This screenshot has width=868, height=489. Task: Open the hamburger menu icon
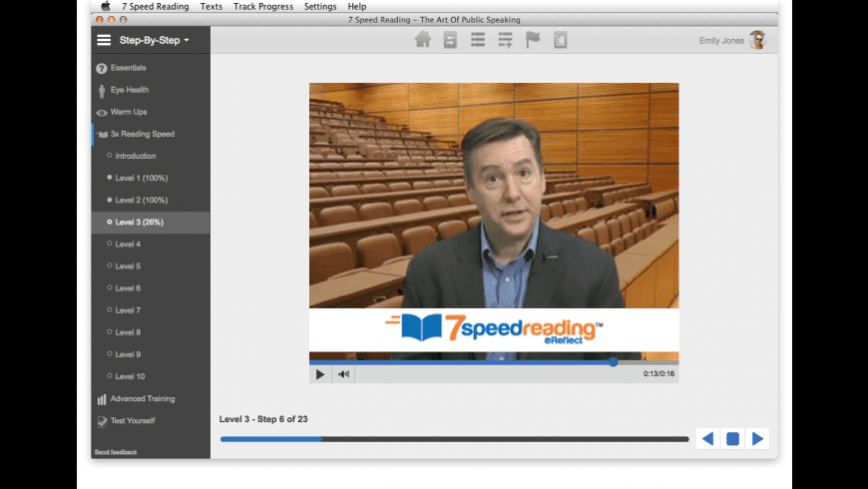pyautogui.click(x=104, y=40)
